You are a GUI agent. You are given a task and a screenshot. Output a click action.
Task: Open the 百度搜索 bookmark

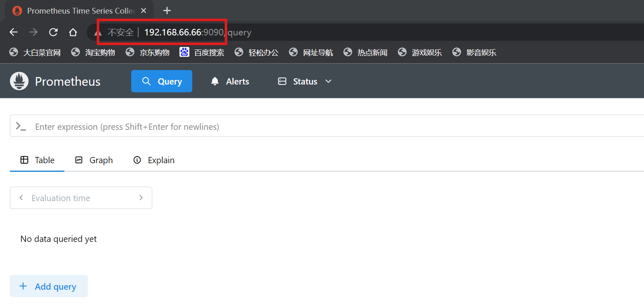point(202,52)
